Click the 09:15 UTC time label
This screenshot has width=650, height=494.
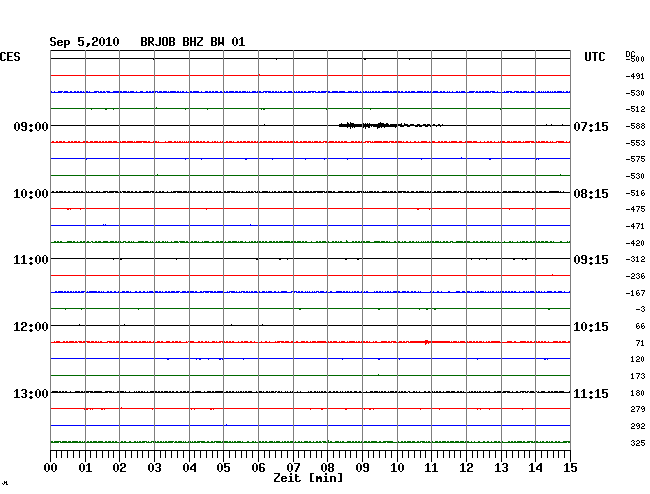[x=591, y=260]
